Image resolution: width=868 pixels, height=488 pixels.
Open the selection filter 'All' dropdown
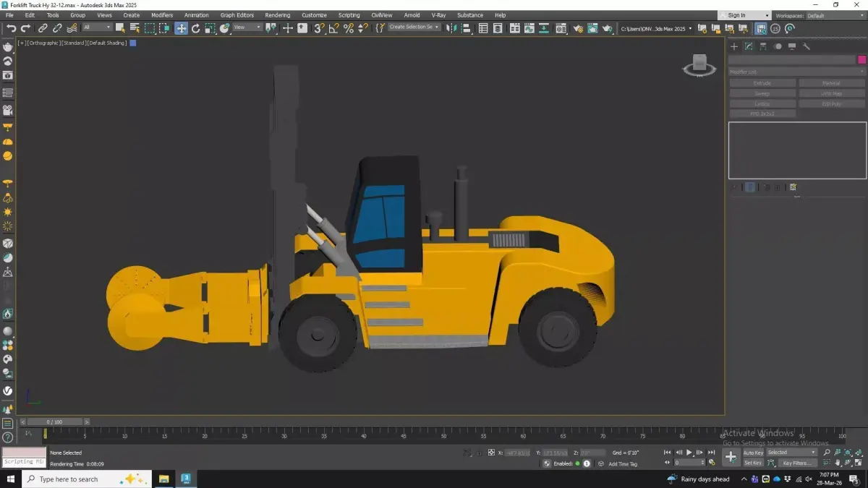(97, 27)
